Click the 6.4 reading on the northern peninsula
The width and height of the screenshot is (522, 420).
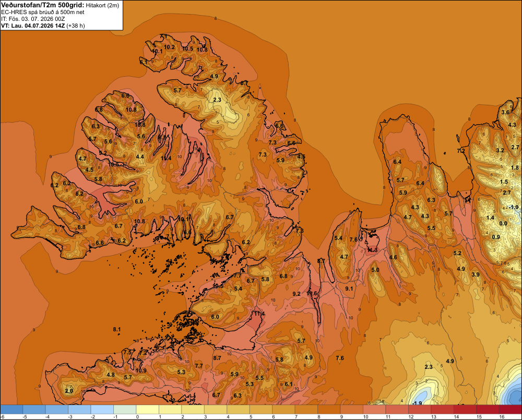[x=397, y=162]
